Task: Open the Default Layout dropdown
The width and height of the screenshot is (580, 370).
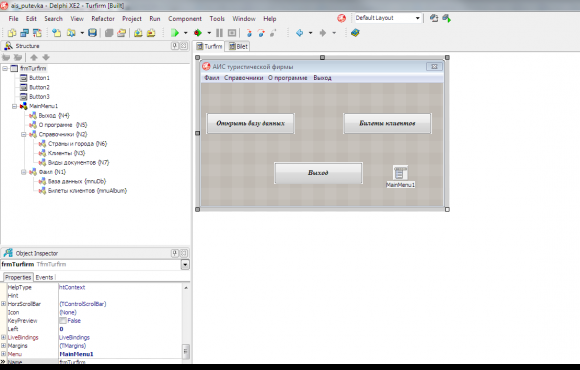Action: 418,18
